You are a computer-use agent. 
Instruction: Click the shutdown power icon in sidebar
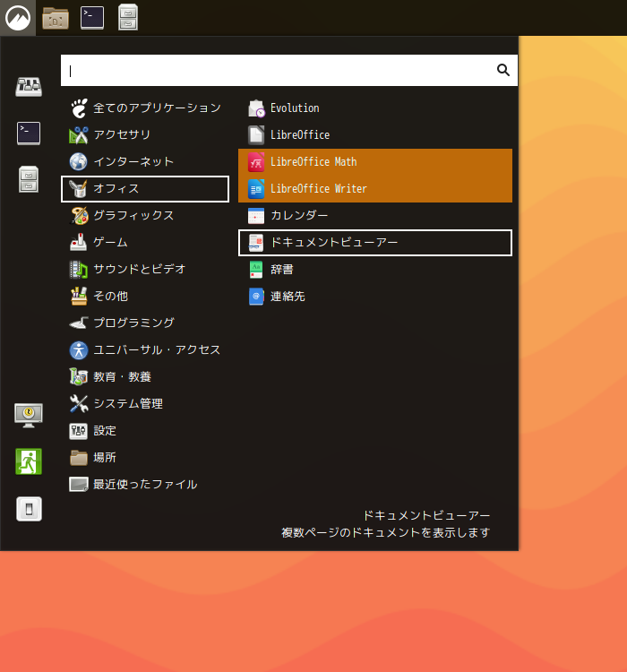29,509
